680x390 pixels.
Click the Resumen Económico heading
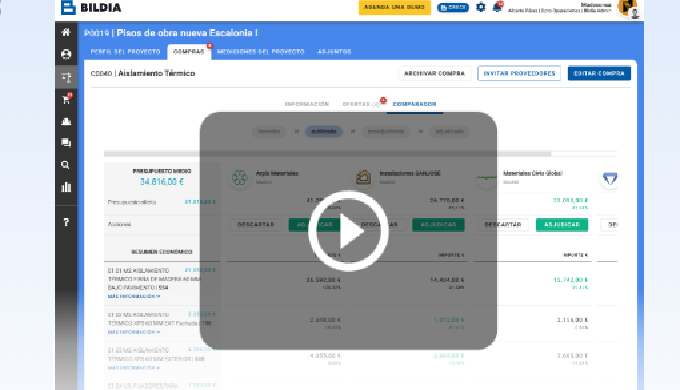tap(162, 252)
